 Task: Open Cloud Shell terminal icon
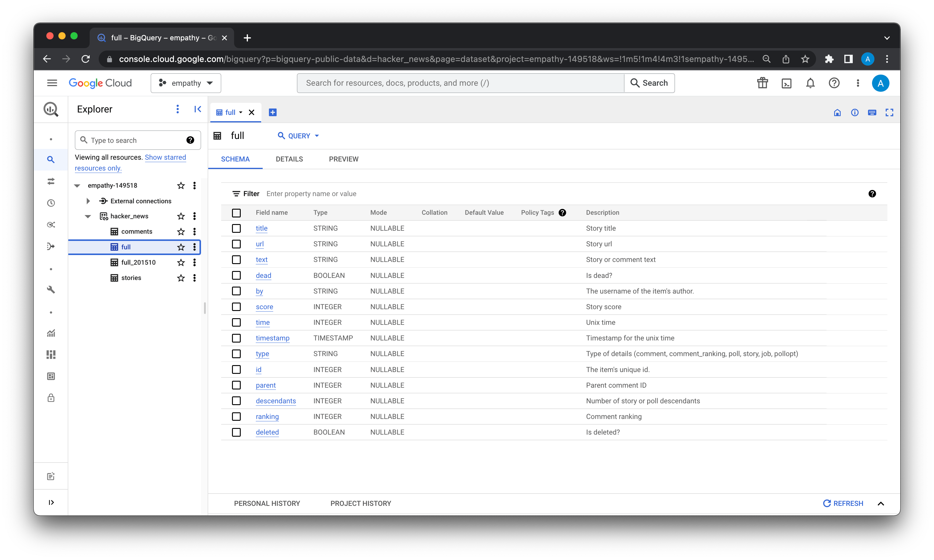pyautogui.click(x=786, y=83)
